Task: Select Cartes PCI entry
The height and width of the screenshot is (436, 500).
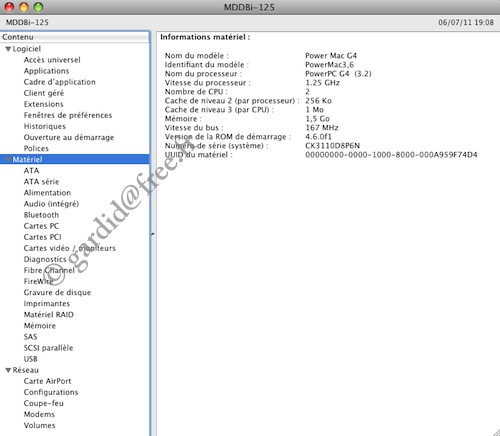Action: 42,237
